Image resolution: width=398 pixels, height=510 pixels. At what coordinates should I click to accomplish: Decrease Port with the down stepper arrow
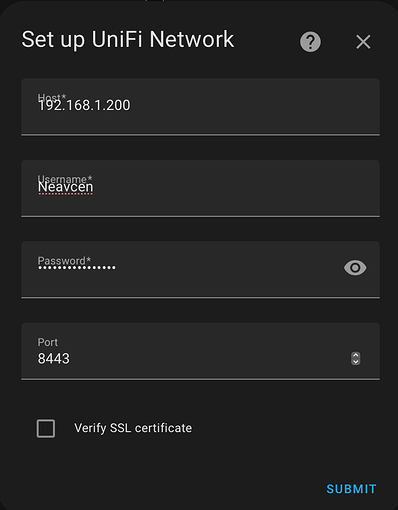[x=356, y=362]
